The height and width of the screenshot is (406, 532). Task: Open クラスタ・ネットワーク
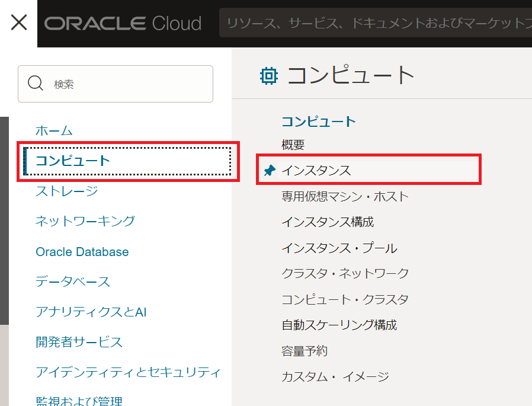click(x=345, y=273)
